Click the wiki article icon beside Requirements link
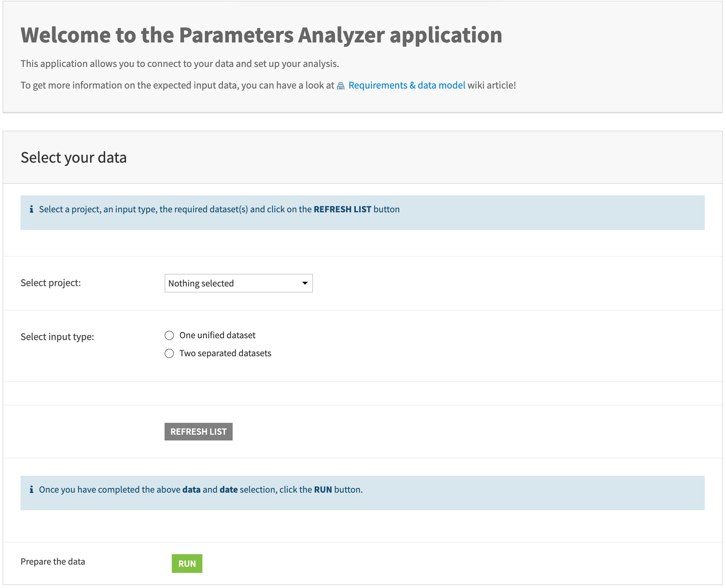Screen dimensions: 726x588 (x=340, y=86)
